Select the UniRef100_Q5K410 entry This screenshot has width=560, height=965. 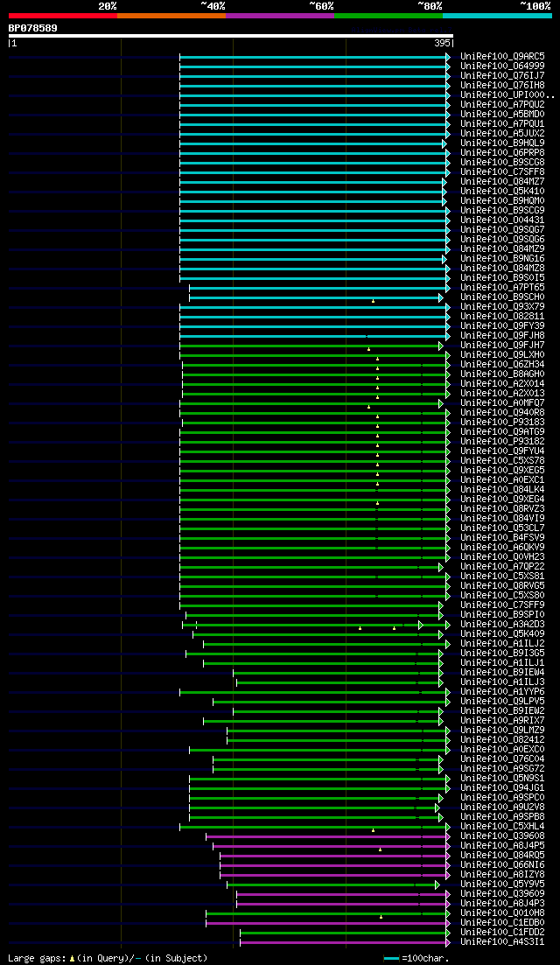tap(502, 192)
